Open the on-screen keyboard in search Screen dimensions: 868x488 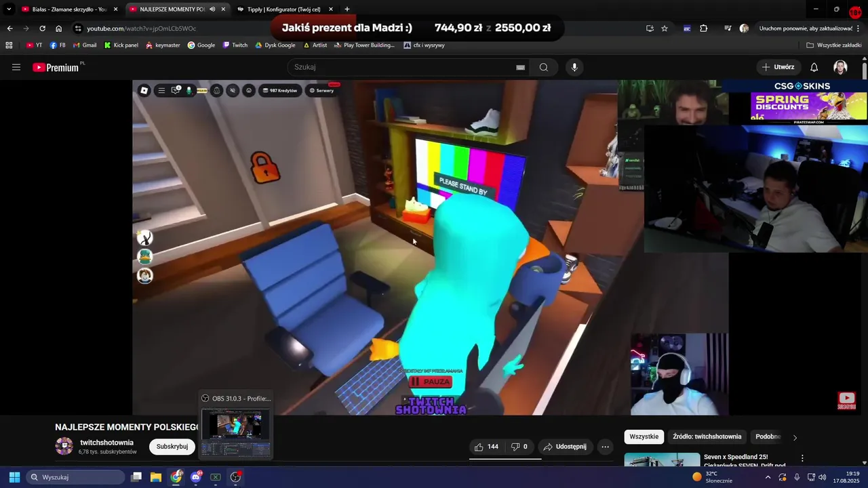[x=520, y=67]
